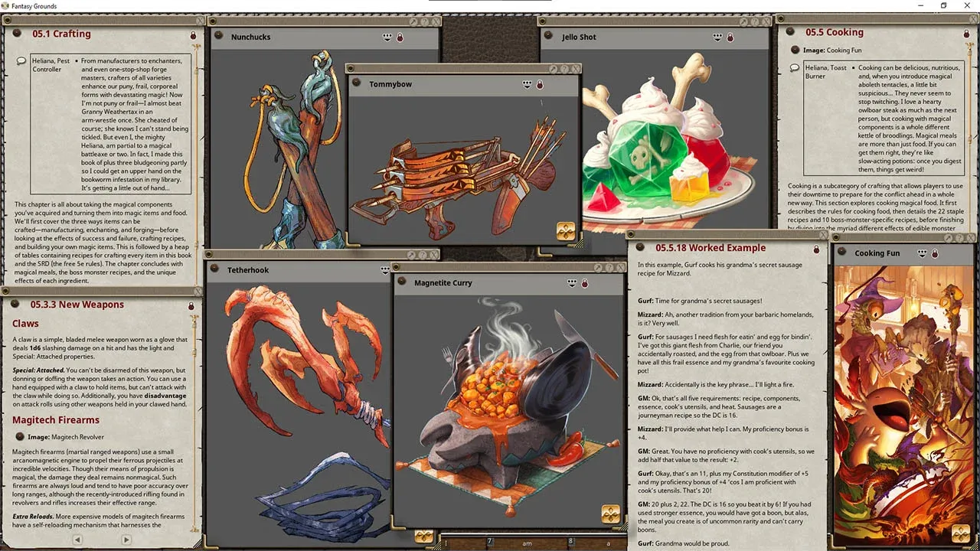Screen dimensions: 980x551
Task: Click the Claws heading text
Action: [25, 324]
